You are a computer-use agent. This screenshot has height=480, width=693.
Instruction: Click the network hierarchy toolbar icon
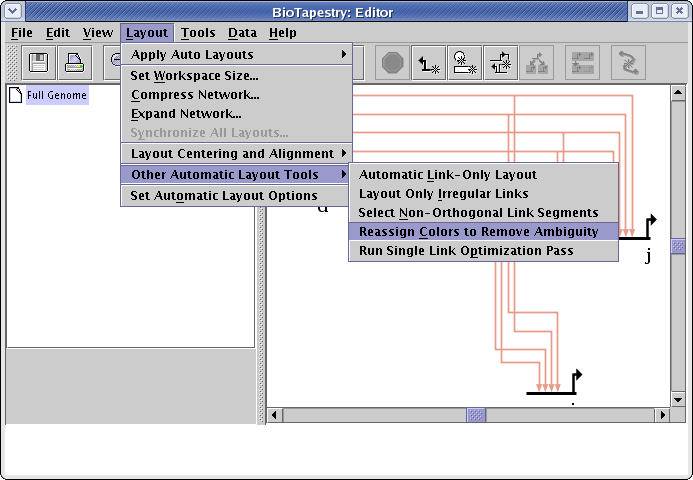point(537,63)
